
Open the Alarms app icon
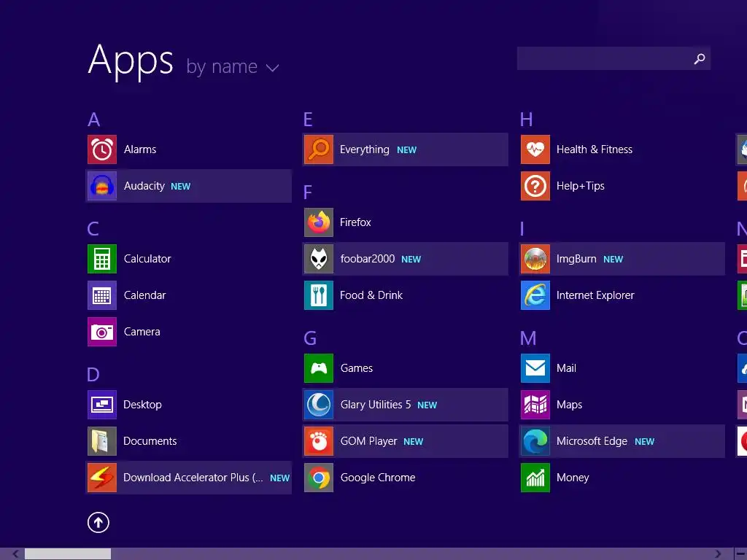pyautogui.click(x=102, y=149)
